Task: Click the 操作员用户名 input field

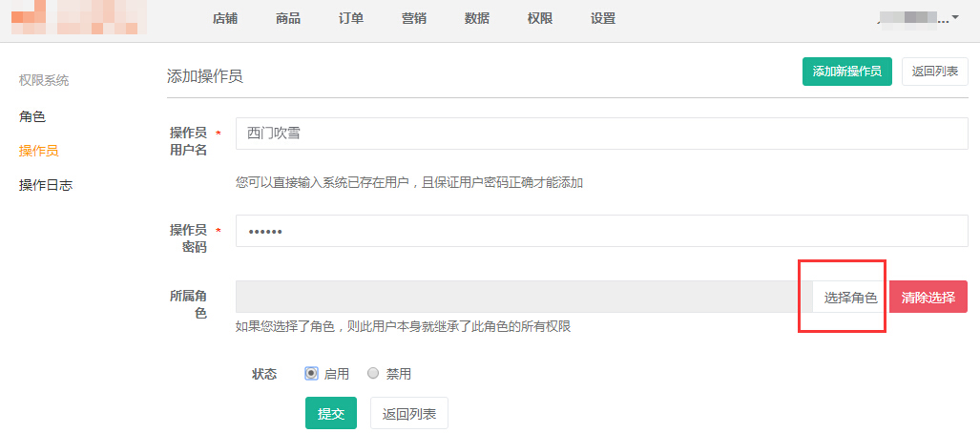Action: pyautogui.click(x=601, y=134)
